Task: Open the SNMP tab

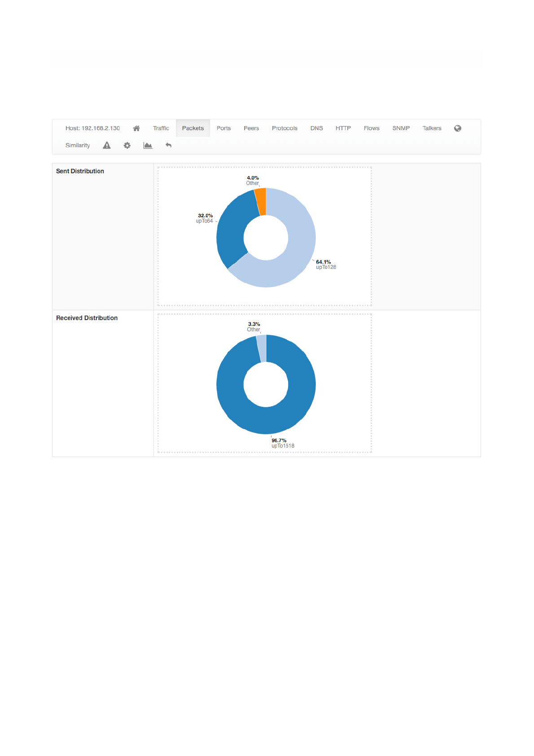Action: pyautogui.click(x=401, y=128)
